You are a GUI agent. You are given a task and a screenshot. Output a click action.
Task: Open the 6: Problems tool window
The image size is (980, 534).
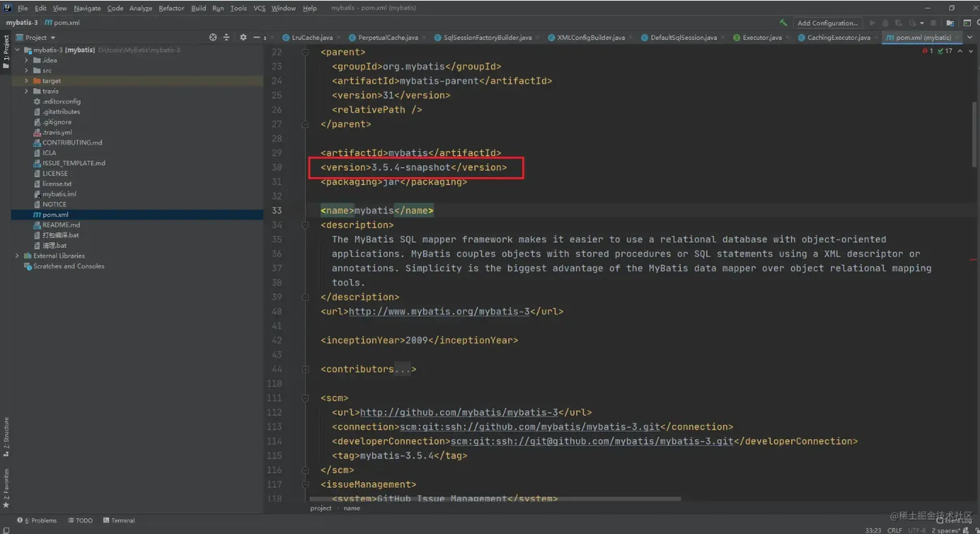click(x=37, y=520)
